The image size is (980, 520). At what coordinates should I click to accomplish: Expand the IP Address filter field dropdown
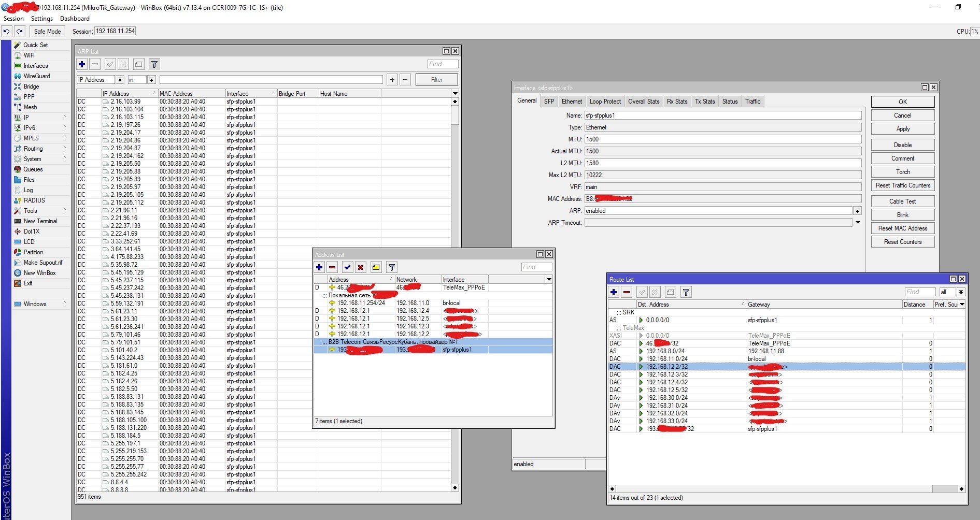(120, 80)
